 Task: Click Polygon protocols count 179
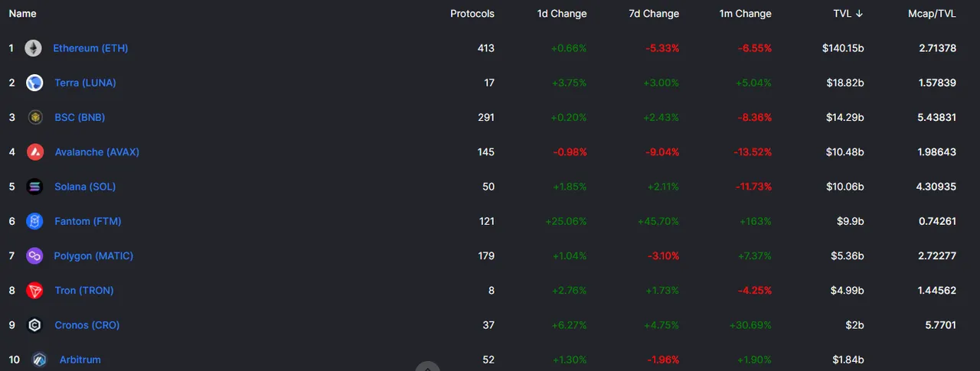click(486, 256)
